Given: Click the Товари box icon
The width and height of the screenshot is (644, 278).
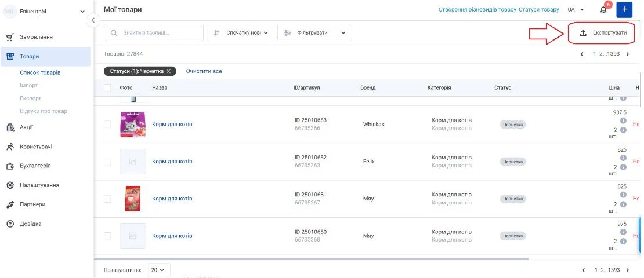Looking at the screenshot, I should [10, 57].
